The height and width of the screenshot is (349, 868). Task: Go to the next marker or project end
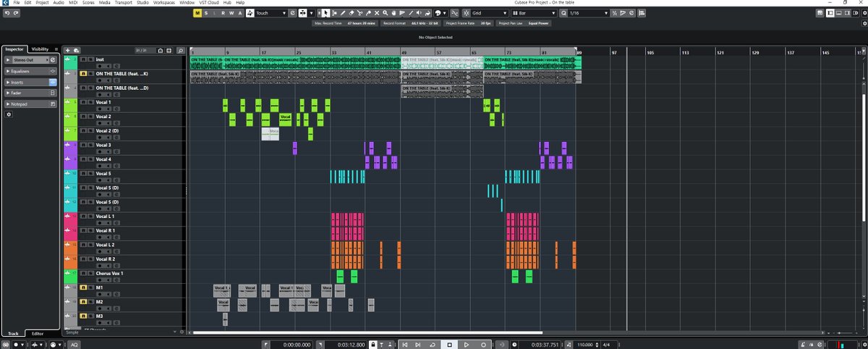418,344
